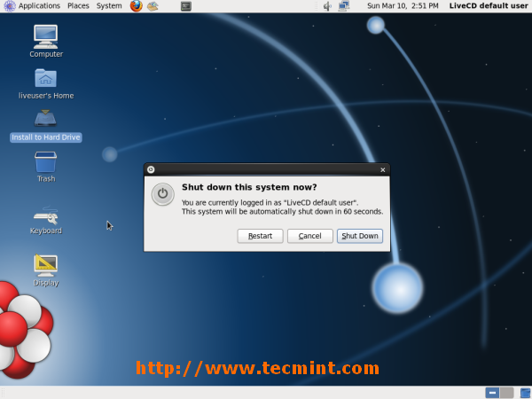Open the LiveCD default user menu
This screenshot has width=532, height=399.
click(489, 6)
